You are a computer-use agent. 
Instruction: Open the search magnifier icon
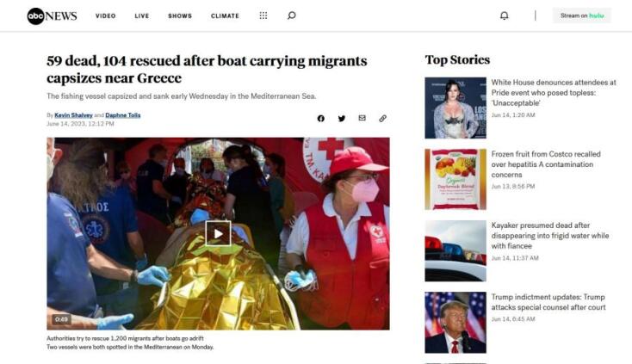[291, 15]
